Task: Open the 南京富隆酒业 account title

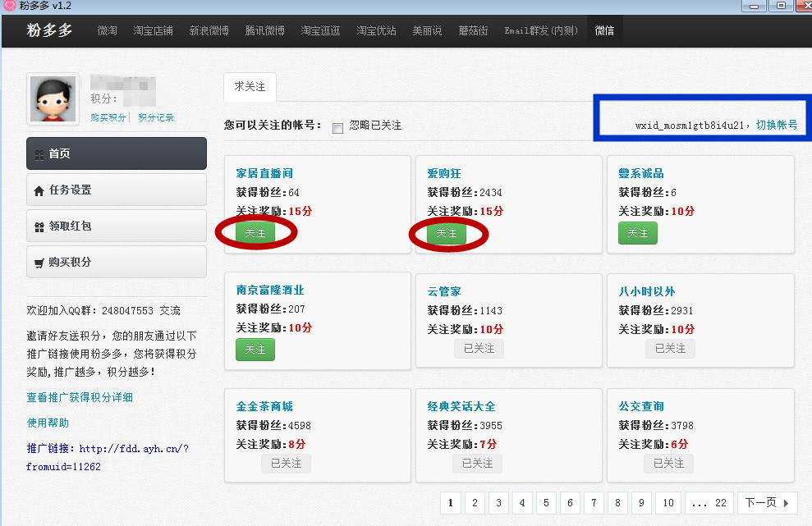Action: point(270,290)
